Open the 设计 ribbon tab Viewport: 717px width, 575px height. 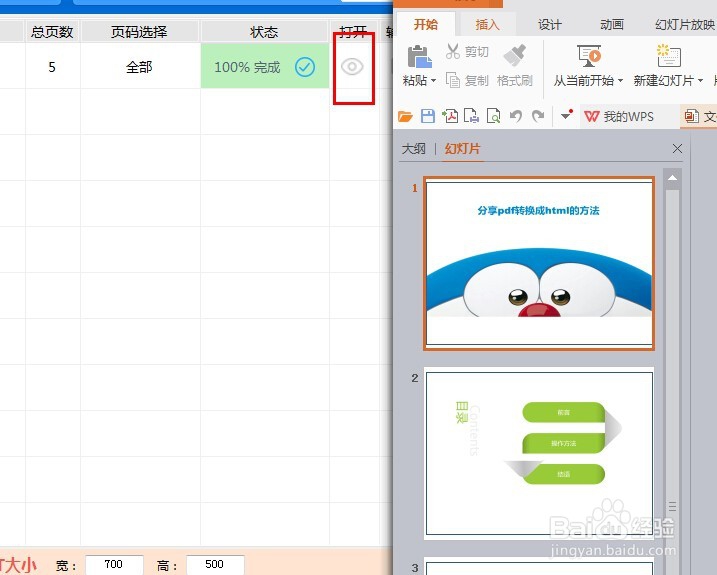click(x=550, y=24)
